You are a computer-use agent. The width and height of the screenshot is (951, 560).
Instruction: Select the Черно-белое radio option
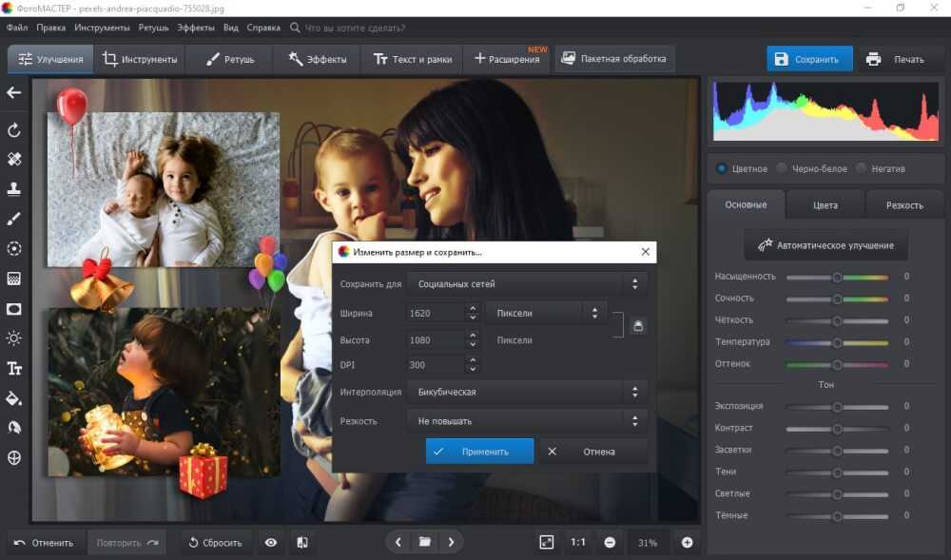[782, 168]
